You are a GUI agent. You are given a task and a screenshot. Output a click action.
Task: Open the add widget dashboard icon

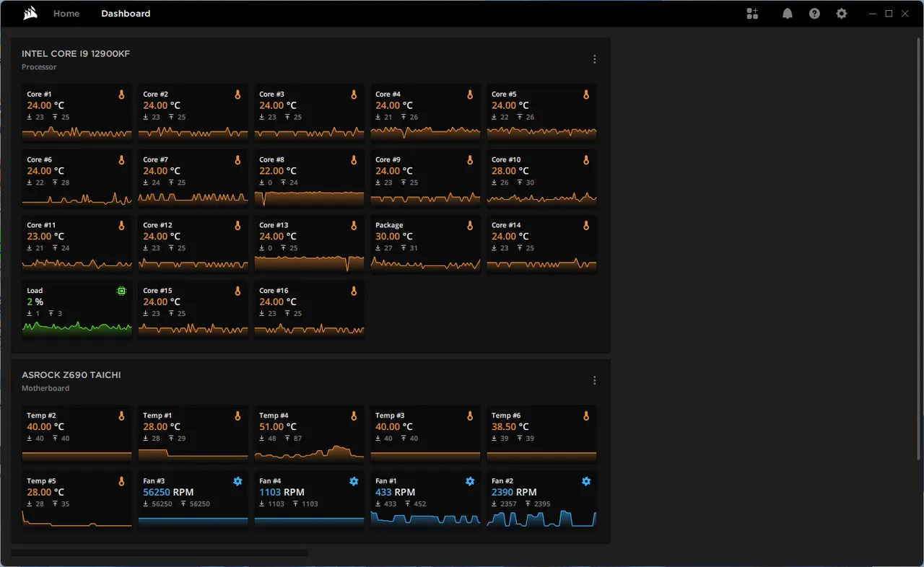point(752,14)
